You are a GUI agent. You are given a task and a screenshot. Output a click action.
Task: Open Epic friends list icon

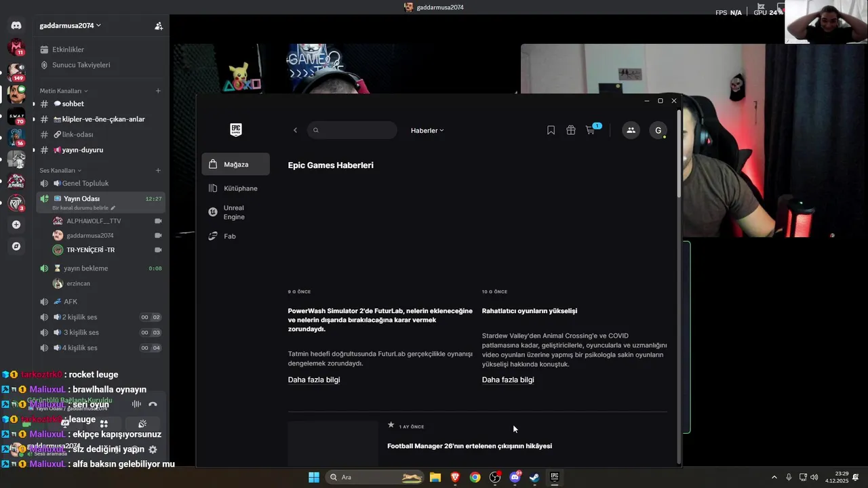pos(631,130)
